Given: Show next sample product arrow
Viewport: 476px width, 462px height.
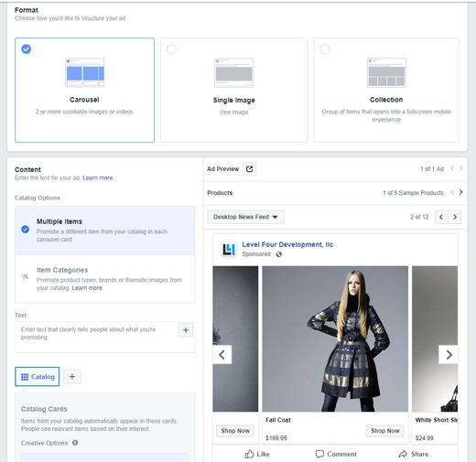Looking at the screenshot, I should [x=460, y=192].
